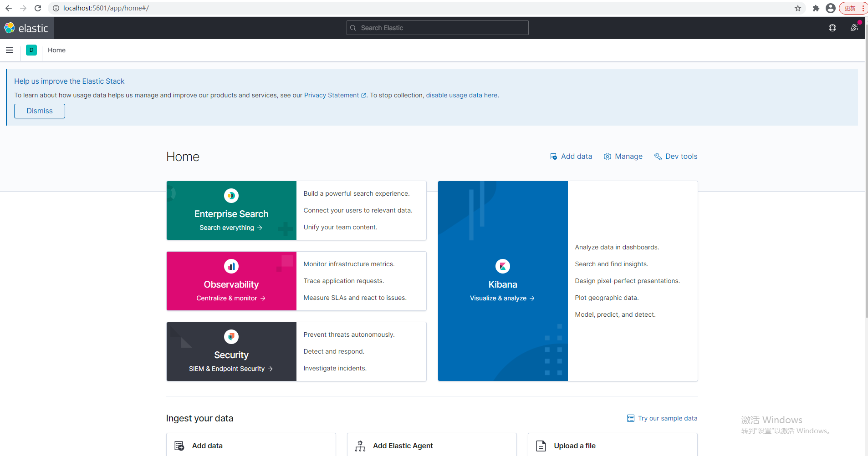Click the Kibana card title
868x456 pixels.
(x=503, y=284)
